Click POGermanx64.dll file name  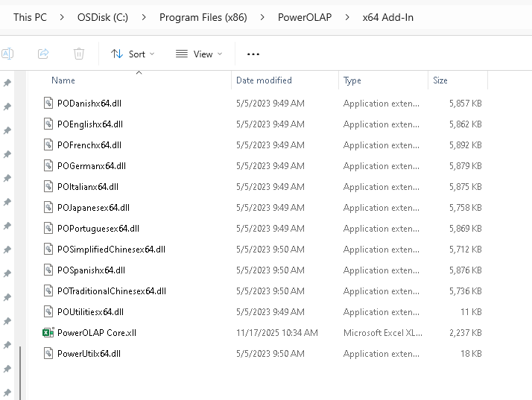[92, 166]
